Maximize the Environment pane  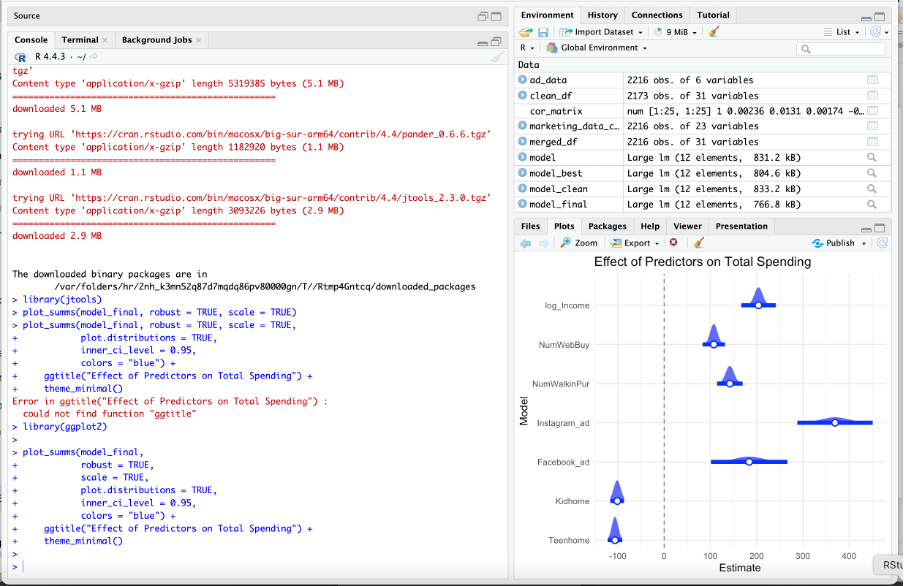pos(879,16)
